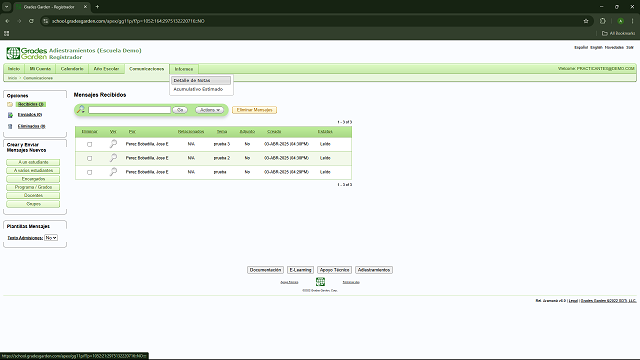The width and height of the screenshot is (640, 360).
Task: Click the Inicio breadcrumb link
Action: click(x=13, y=78)
